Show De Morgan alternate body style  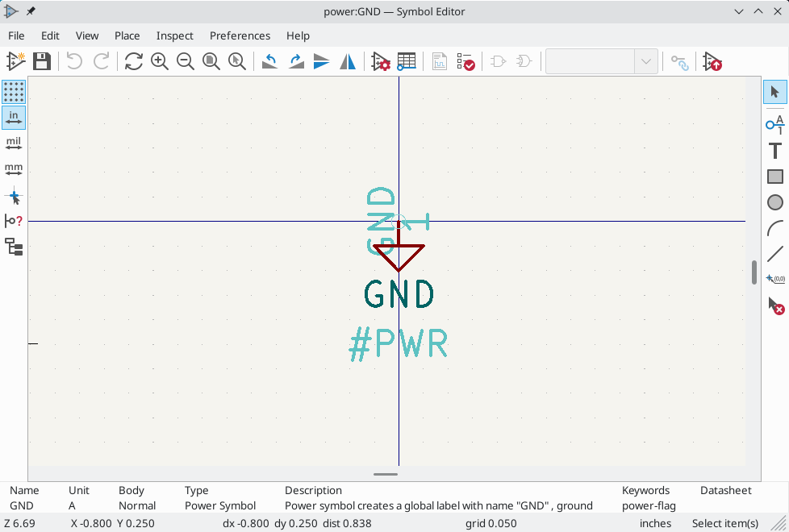523,61
